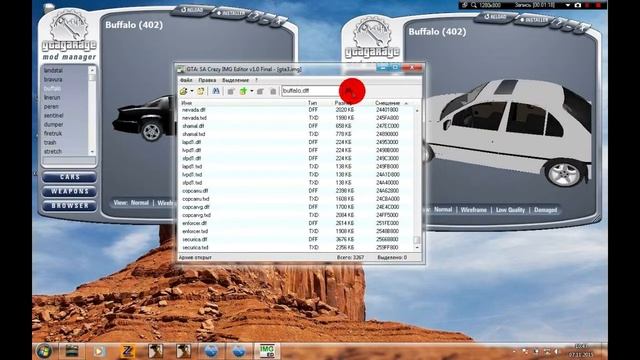Image resolution: width=640 pixels, height=360 pixels.
Task: Click the magnifier icon in the recorder bar
Action: pyautogui.click(x=473, y=5)
